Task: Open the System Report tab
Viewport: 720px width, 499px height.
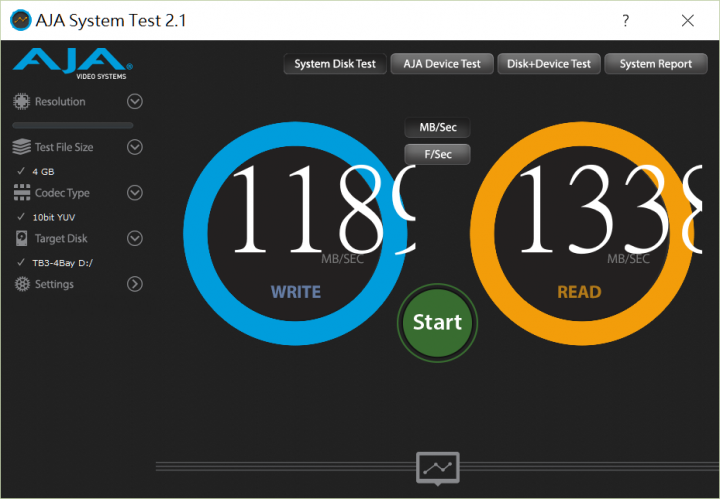Action: pyautogui.click(x=656, y=64)
